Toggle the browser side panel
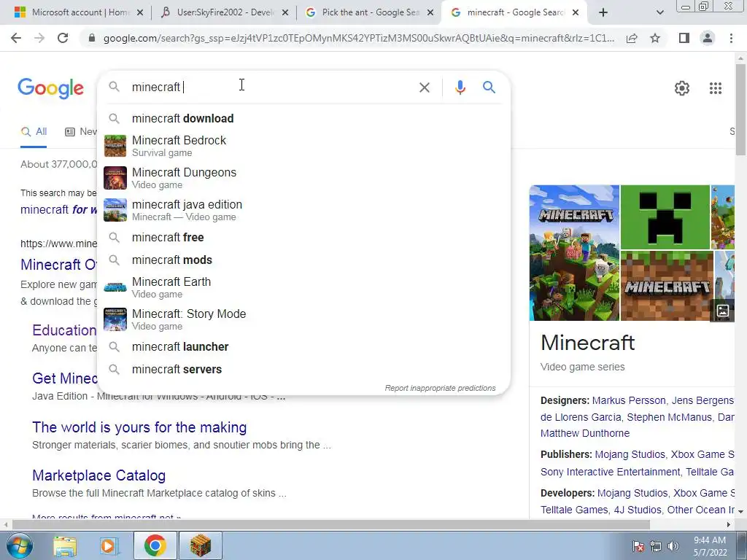 coord(684,38)
